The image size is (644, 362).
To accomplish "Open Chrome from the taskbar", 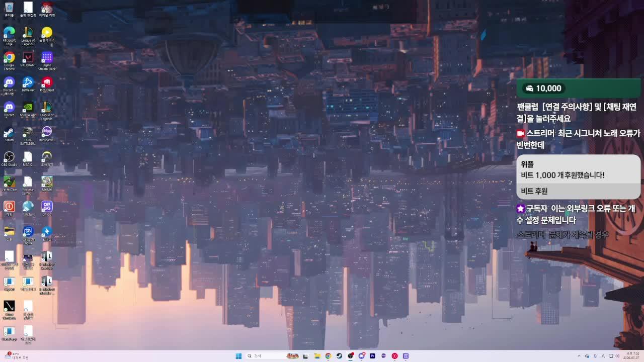I will coord(328,356).
